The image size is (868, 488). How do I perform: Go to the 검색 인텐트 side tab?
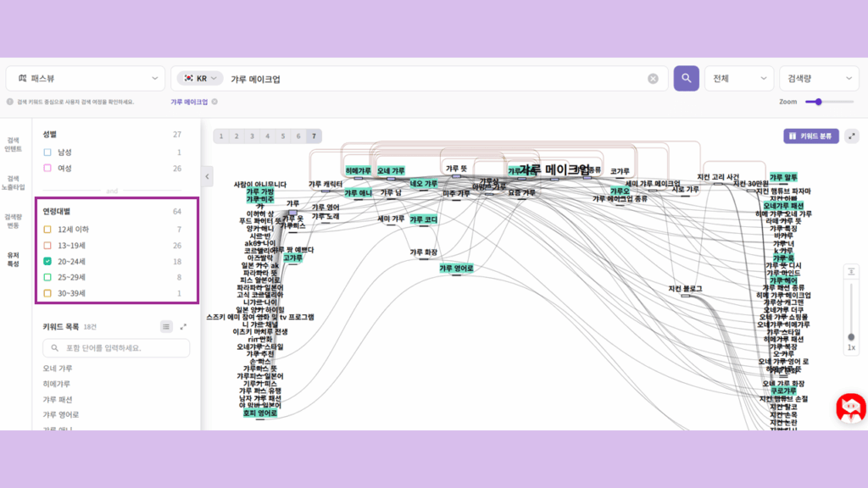14,144
